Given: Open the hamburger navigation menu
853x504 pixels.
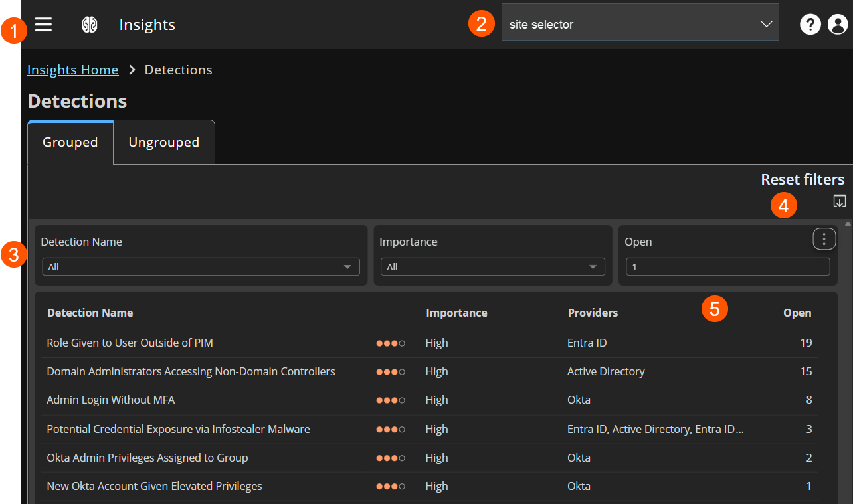Looking at the screenshot, I should click(43, 24).
